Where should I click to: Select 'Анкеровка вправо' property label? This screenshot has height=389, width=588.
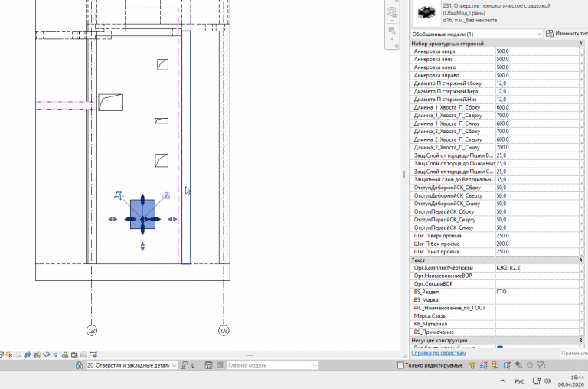click(436, 75)
